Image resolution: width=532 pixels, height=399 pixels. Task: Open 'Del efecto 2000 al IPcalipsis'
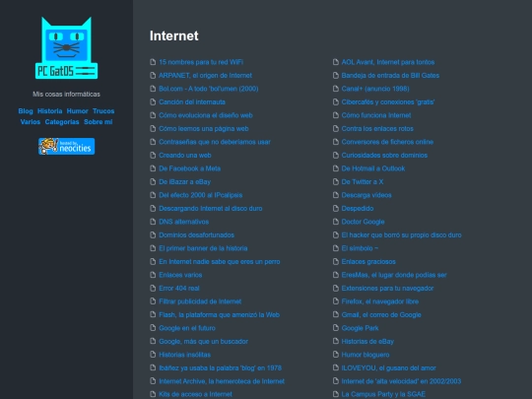pos(201,195)
